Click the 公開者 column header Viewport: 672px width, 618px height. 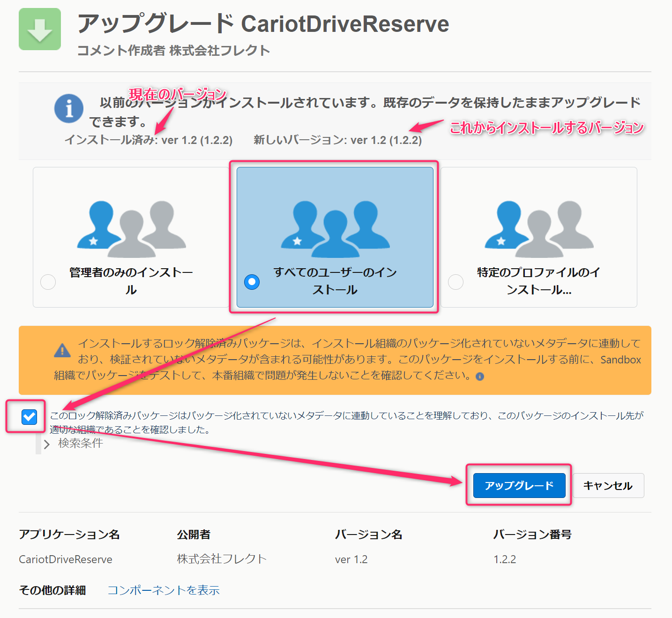[x=194, y=535]
